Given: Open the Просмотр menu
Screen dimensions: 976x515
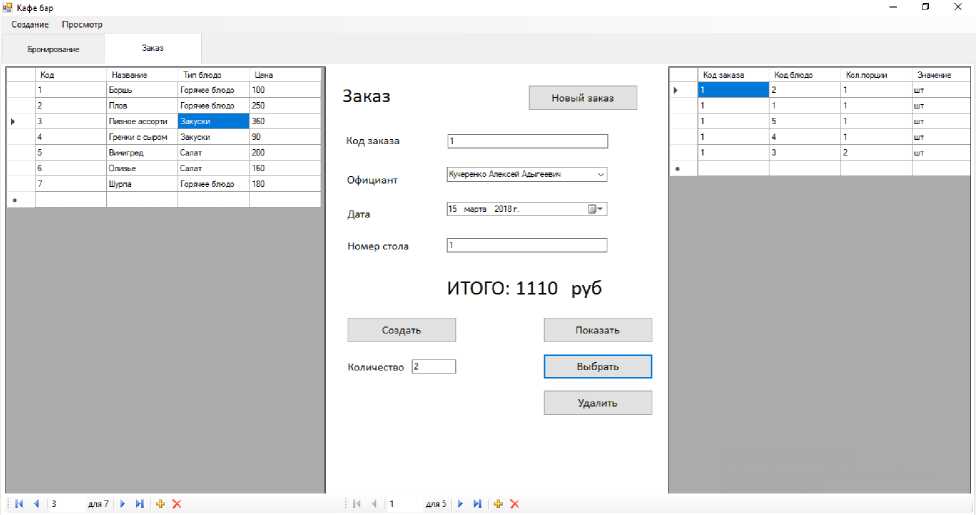Looking at the screenshot, I should [82, 24].
